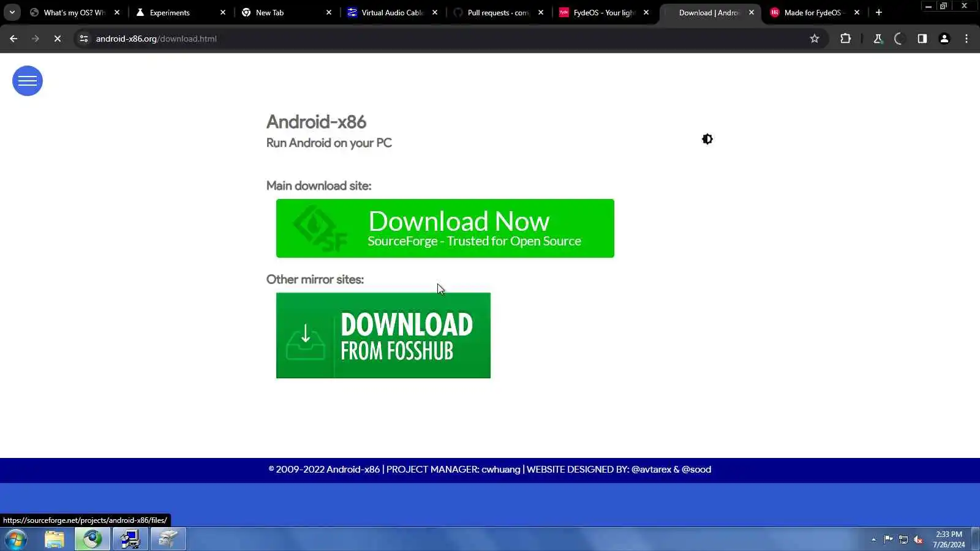980x551 pixels.
Task: Click the Android-x86 page heading
Action: point(316,122)
